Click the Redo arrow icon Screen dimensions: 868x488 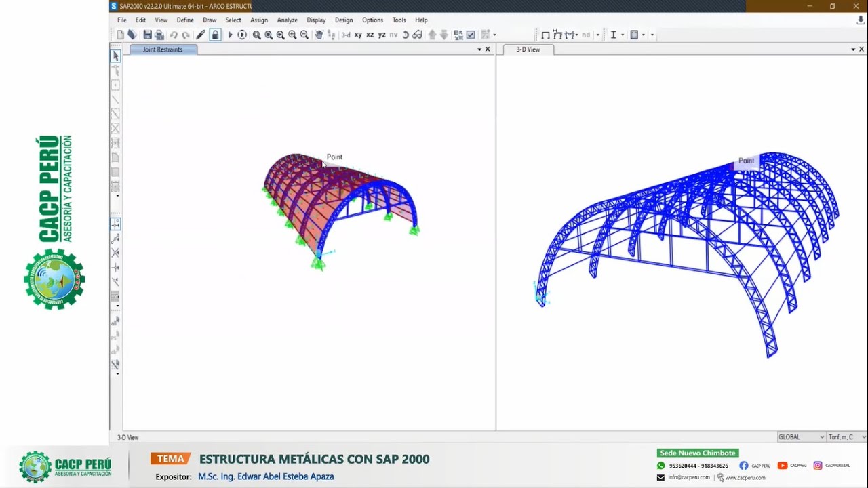point(186,35)
